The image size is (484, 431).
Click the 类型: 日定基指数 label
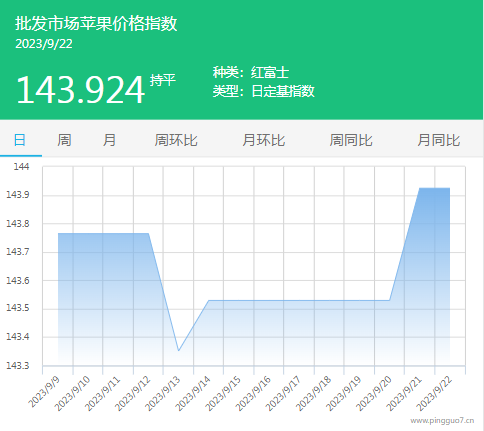[263, 91]
